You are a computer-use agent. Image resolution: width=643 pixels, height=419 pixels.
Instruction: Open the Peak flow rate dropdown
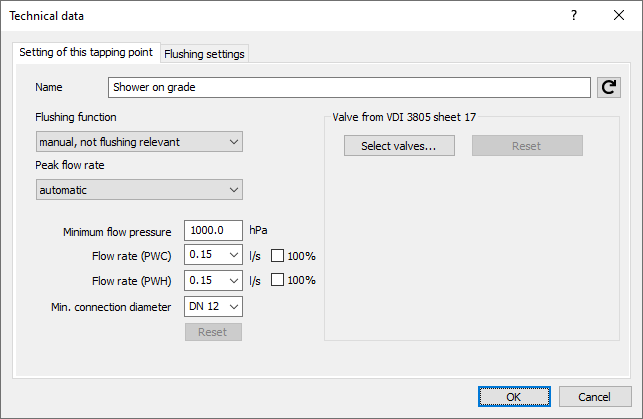pos(139,190)
